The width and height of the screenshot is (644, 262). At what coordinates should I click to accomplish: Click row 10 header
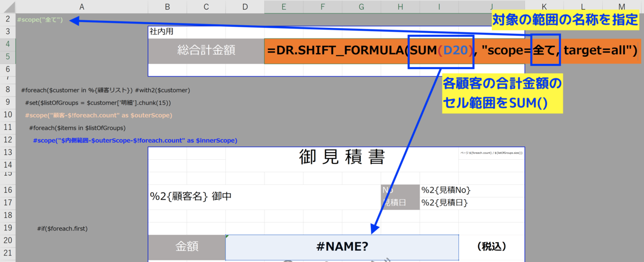tap(8, 115)
